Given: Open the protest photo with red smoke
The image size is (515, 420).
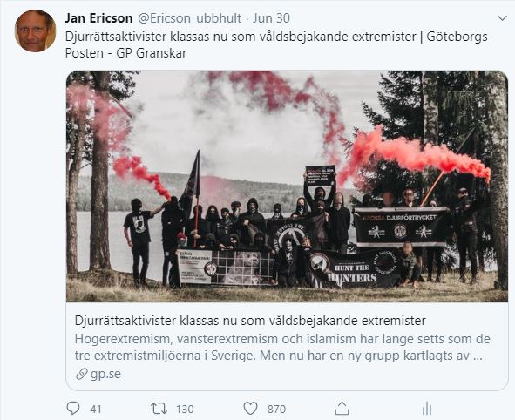Looking at the screenshot, I should coord(287,186).
